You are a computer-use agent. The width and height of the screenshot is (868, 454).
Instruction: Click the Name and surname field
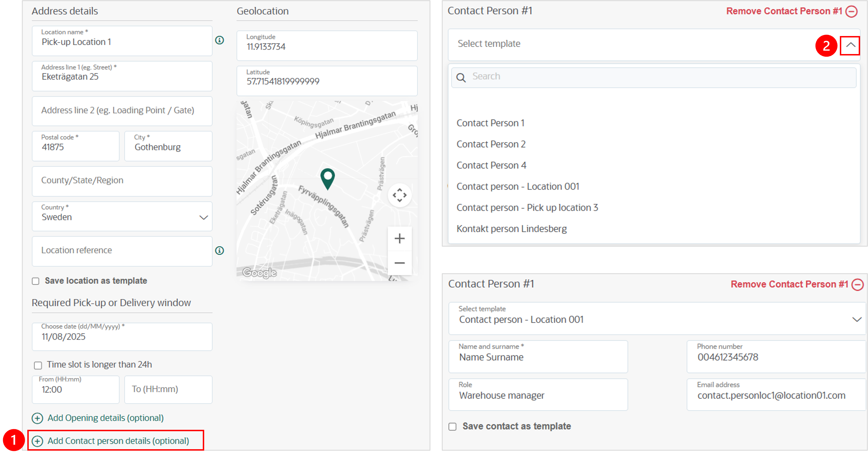538,357
